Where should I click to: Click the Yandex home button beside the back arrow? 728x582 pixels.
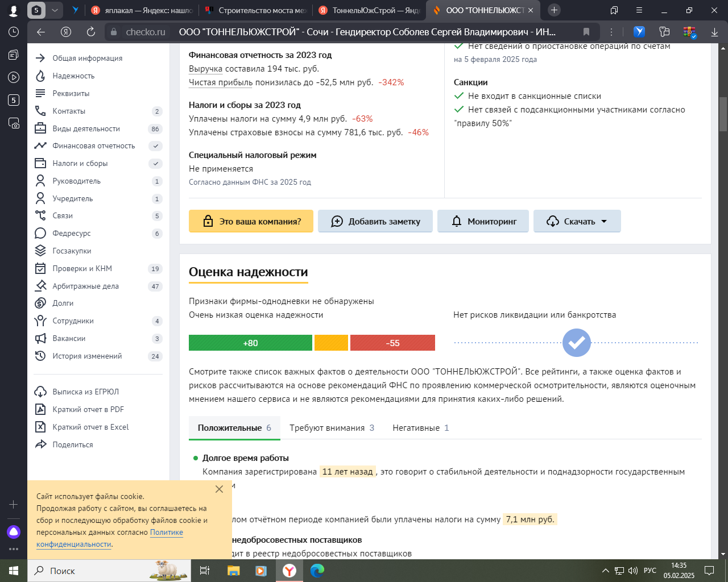tap(66, 32)
